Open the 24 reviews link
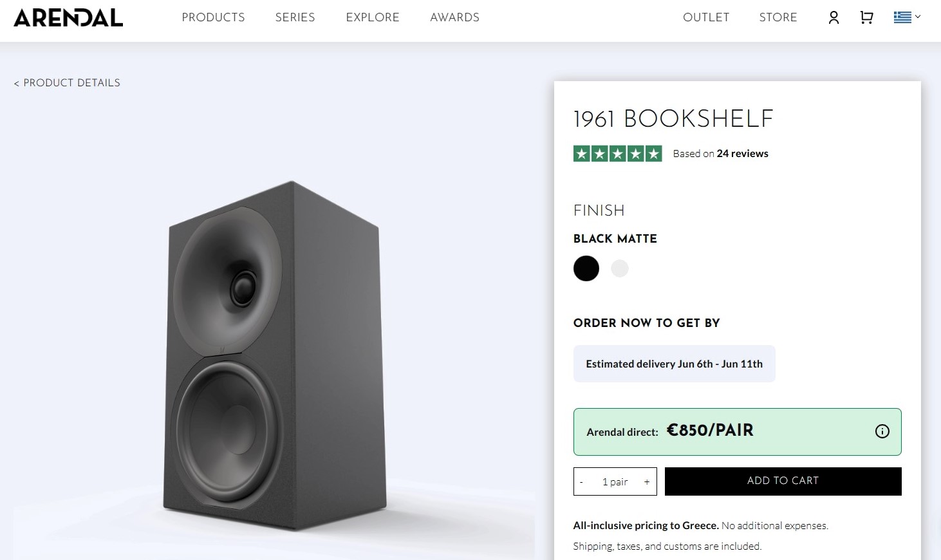Viewport: 941px width, 560px height. tap(742, 153)
